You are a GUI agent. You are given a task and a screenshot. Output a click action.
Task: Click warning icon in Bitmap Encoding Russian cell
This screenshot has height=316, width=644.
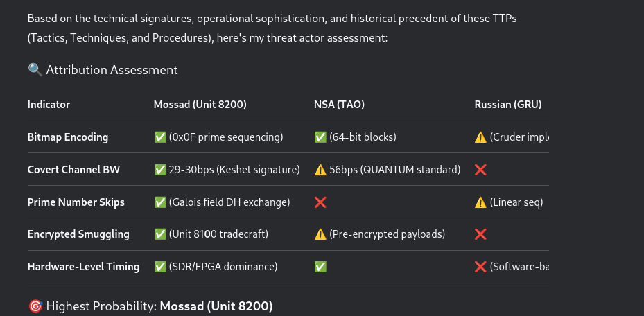tap(480, 137)
